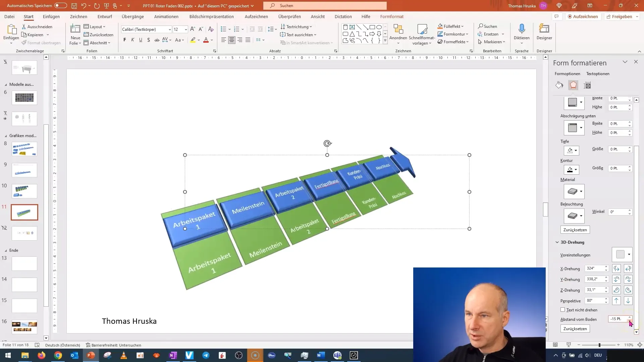Click the Material texture icon

(x=574, y=191)
